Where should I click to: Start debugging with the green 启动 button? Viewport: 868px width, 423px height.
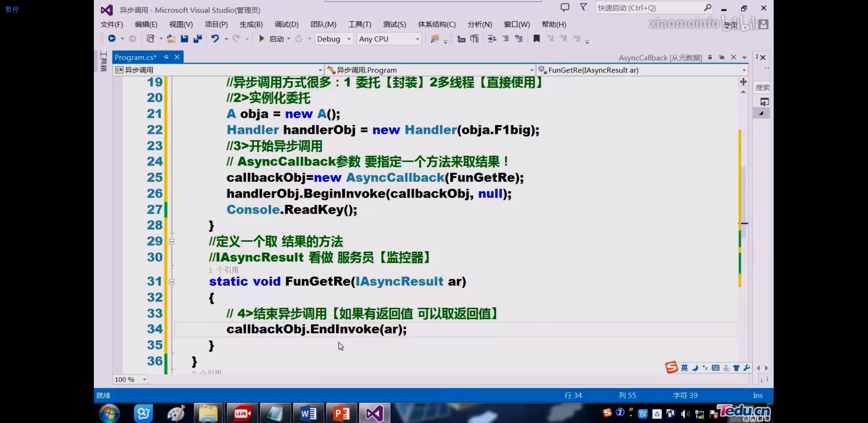click(272, 39)
